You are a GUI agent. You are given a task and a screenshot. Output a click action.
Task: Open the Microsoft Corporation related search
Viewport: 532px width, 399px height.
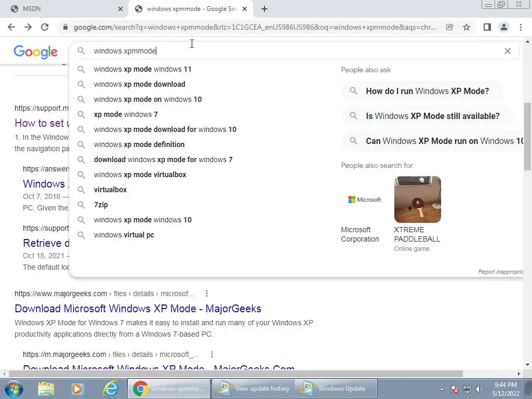pos(365,209)
